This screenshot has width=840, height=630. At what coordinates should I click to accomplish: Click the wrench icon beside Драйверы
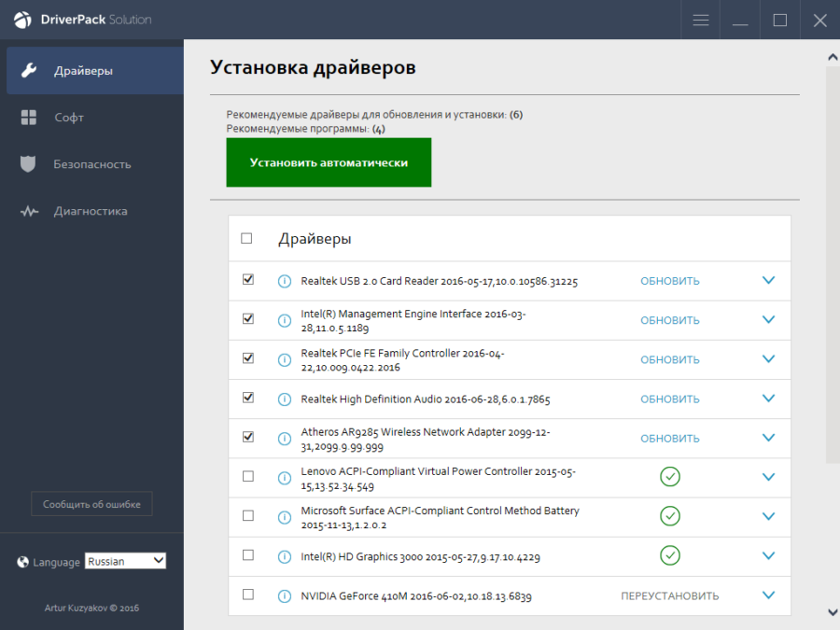point(29,71)
